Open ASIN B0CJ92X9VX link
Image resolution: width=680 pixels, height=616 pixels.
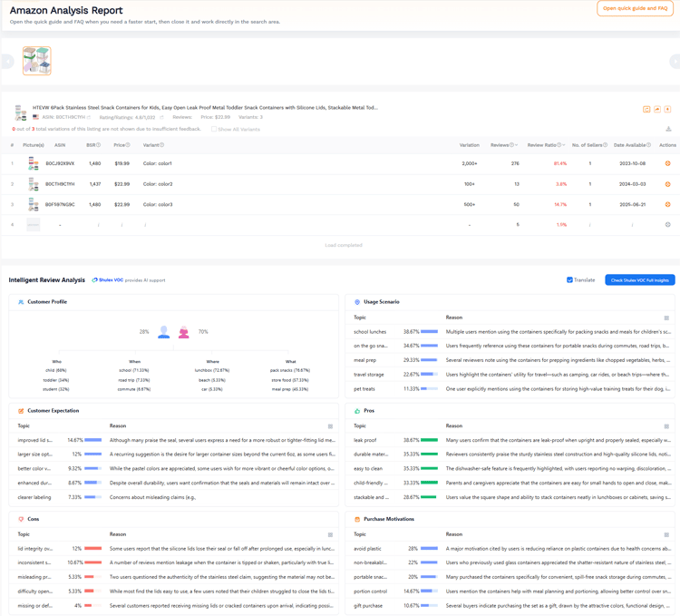click(x=60, y=163)
